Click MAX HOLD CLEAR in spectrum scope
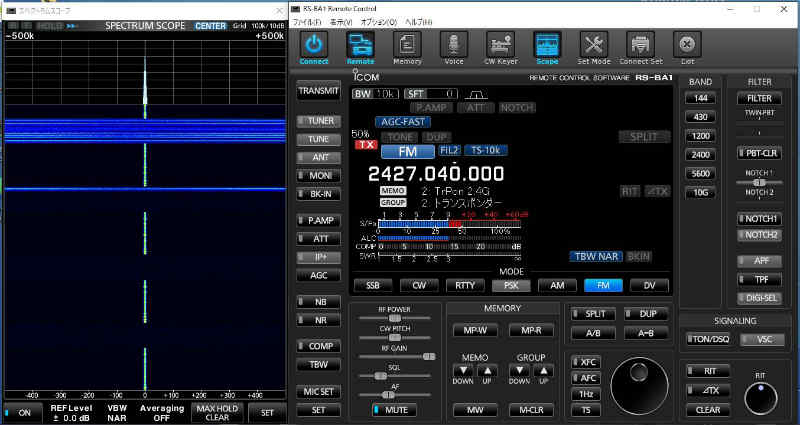Screen dimensions: 800x425 tap(217, 413)
